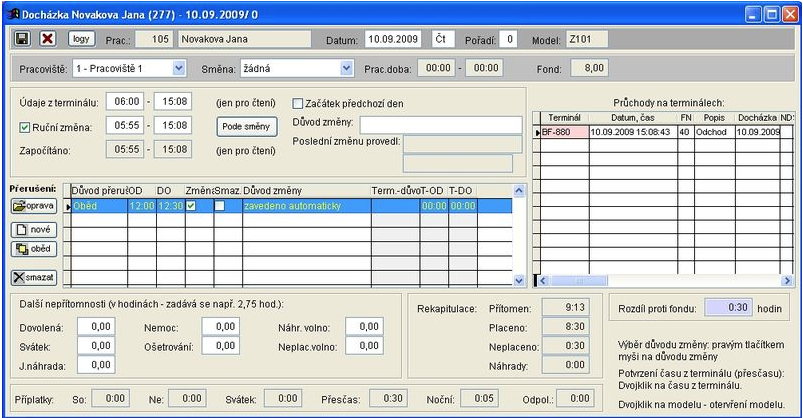803x418 pixels.
Task: Click the oběd lunch button
Action: [x=34, y=249]
